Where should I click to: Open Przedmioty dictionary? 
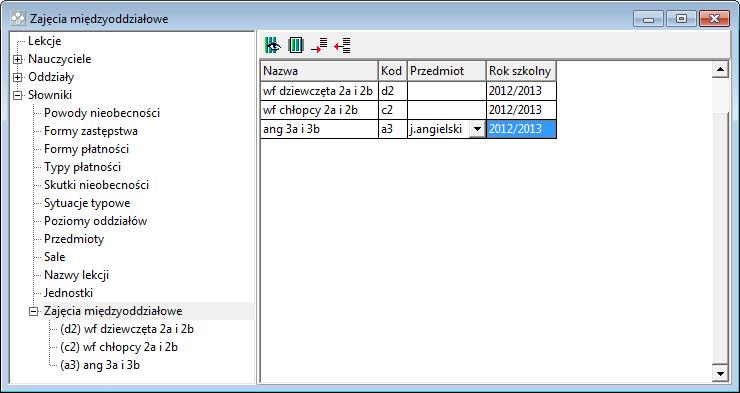pos(74,239)
